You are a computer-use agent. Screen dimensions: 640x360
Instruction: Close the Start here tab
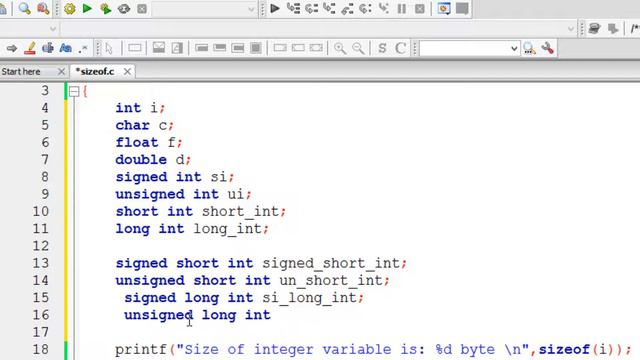click(x=61, y=72)
